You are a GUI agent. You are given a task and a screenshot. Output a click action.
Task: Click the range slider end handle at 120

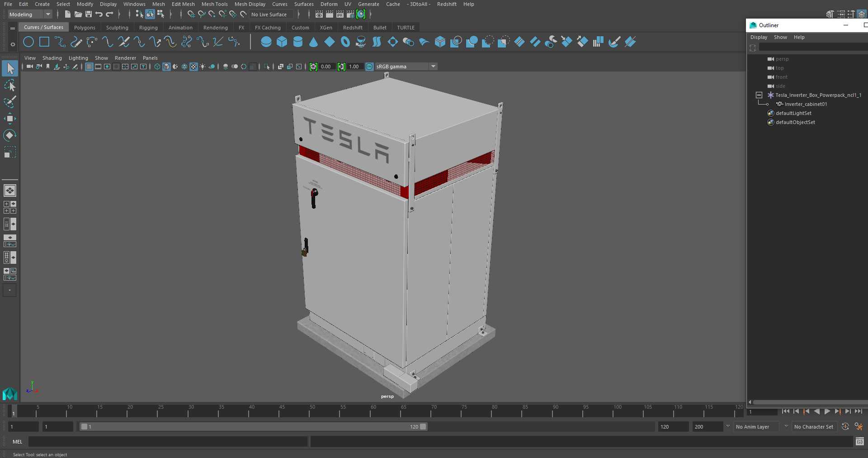coord(423,427)
